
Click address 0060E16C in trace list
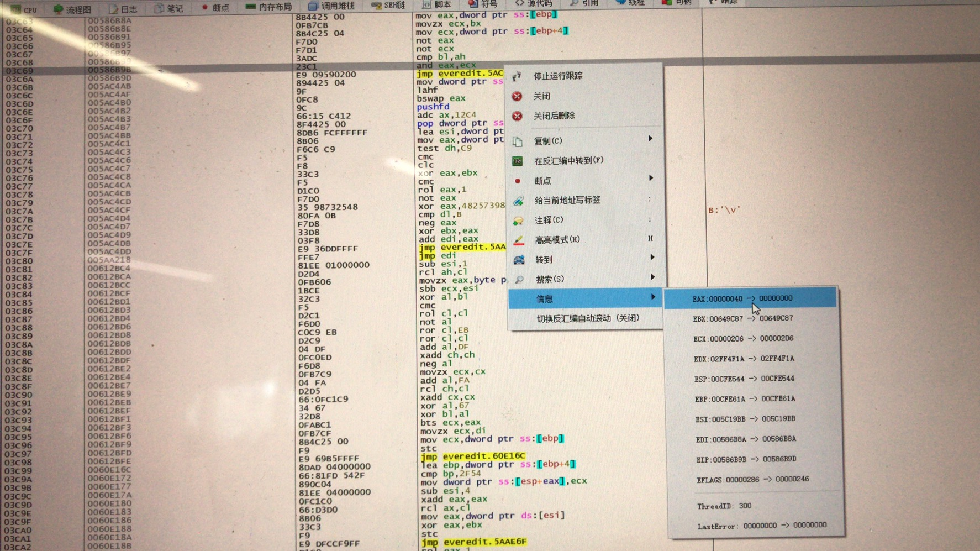point(109,470)
